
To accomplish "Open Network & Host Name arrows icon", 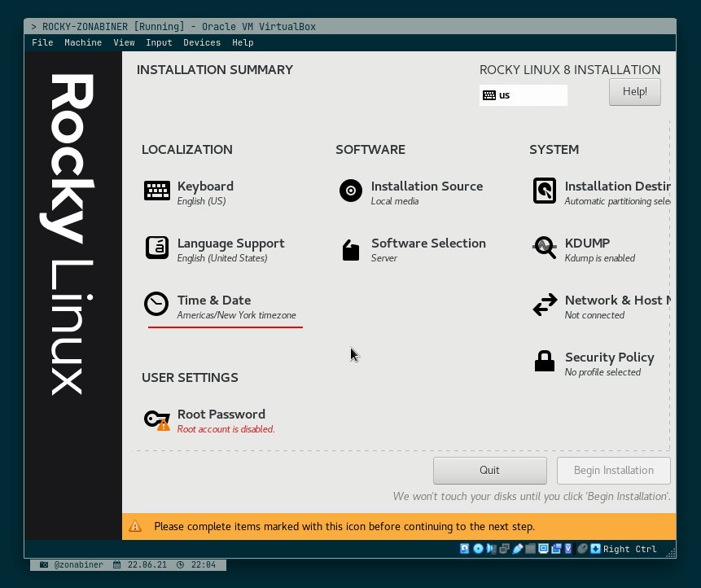I will click(545, 305).
